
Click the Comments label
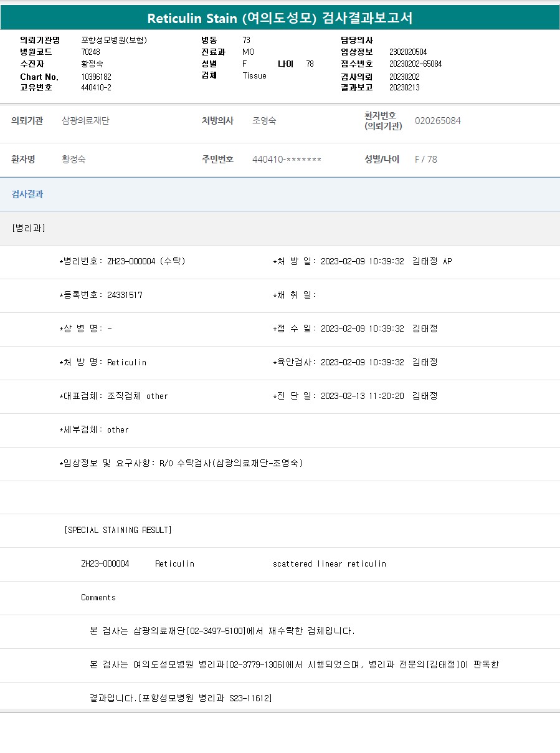pyautogui.click(x=98, y=598)
